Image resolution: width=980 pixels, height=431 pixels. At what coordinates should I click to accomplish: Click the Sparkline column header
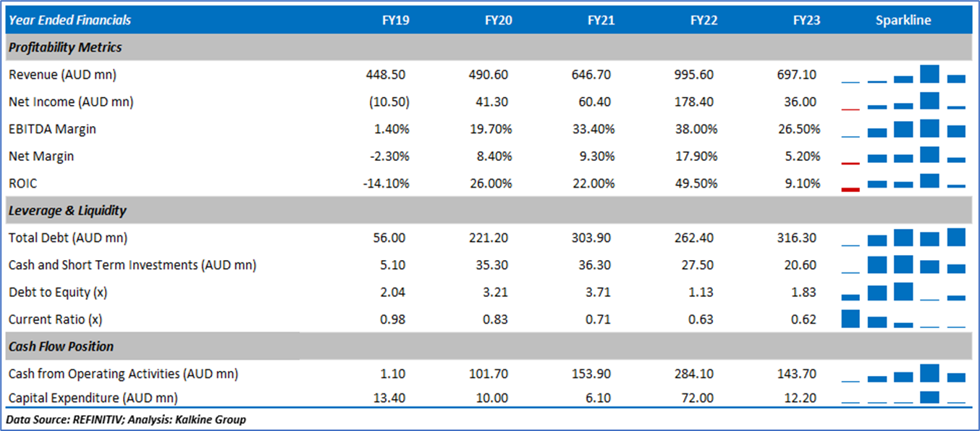click(903, 20)
